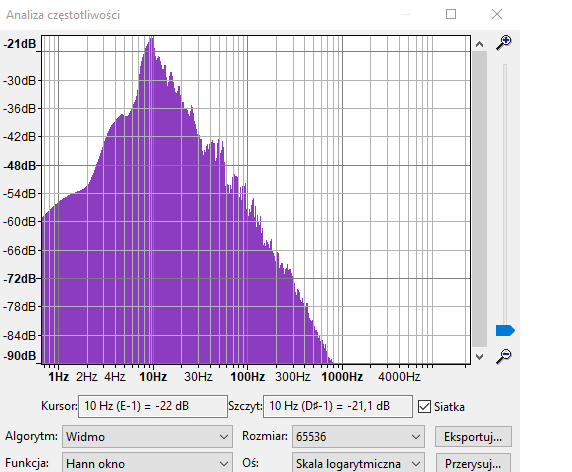
Task: Open the Rozmiar dropdown showing 65536
Action: point(358,436)
